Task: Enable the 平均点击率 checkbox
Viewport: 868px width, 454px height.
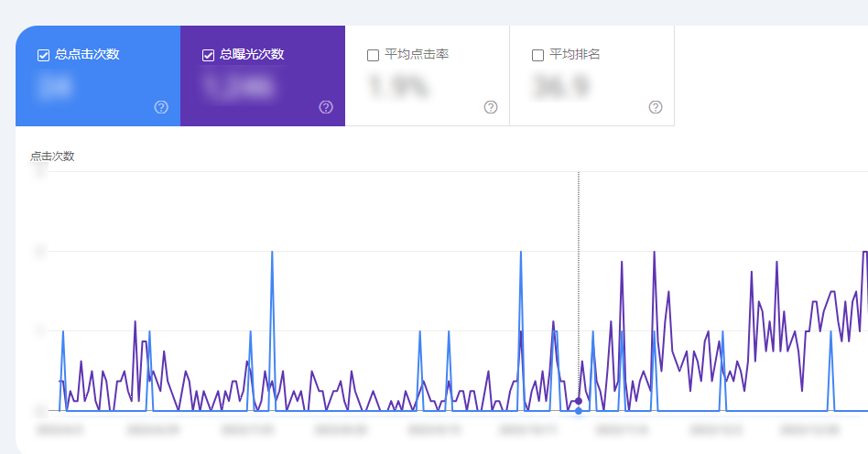Action: (373, 55)
